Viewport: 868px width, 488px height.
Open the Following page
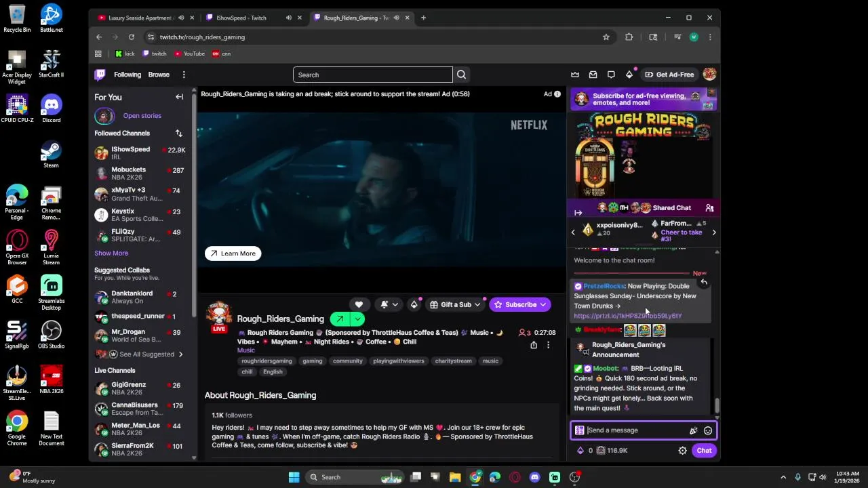tap(127, 75)
